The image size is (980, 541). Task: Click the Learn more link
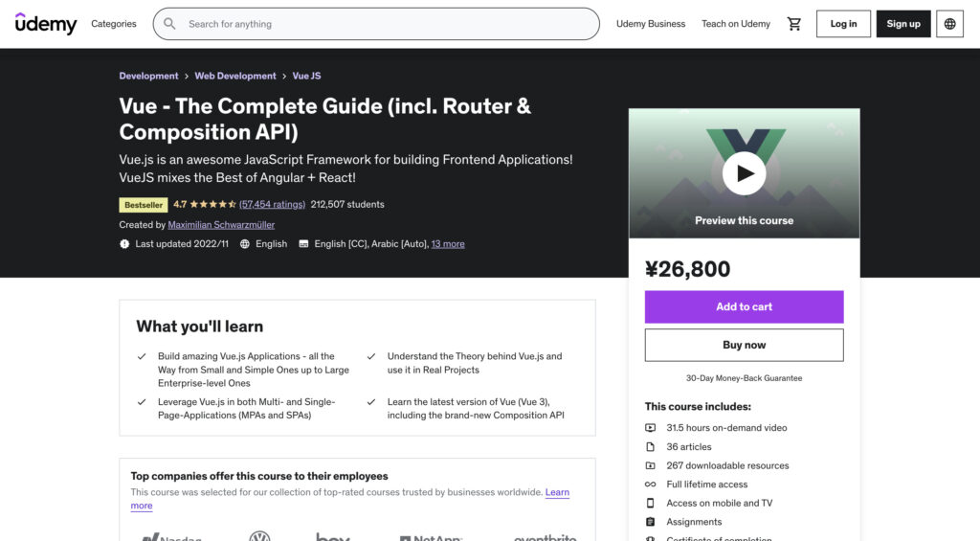(x=557, y=492)
